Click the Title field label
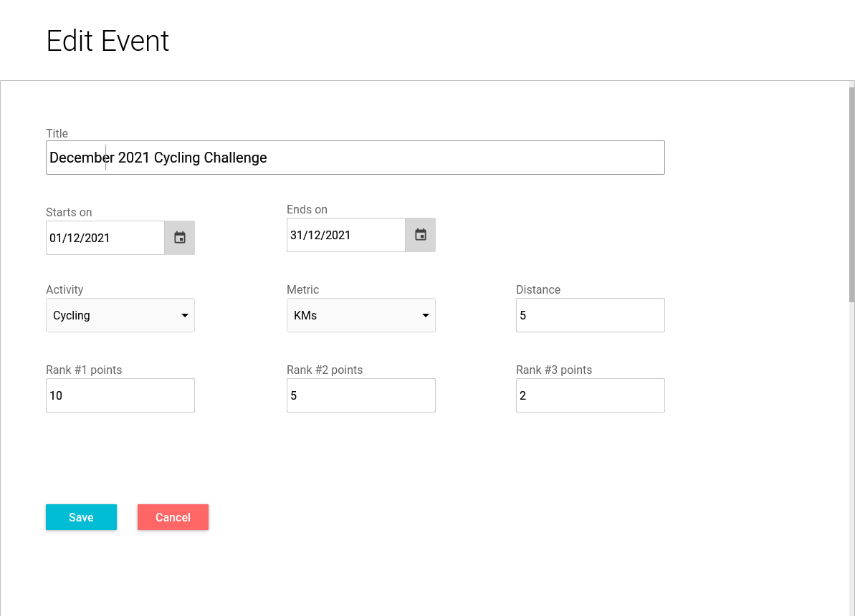The height and width of the screenshot is (616, 855). coord(57,133)
